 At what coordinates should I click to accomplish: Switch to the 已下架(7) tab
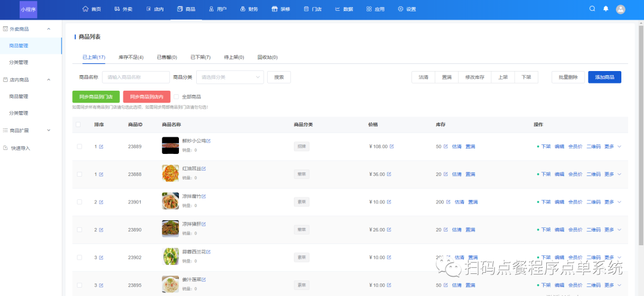coord(200,57)
